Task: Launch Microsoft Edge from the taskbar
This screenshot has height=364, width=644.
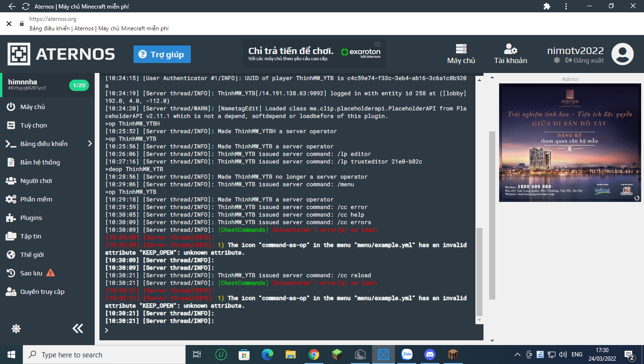Action: point(268,355)
